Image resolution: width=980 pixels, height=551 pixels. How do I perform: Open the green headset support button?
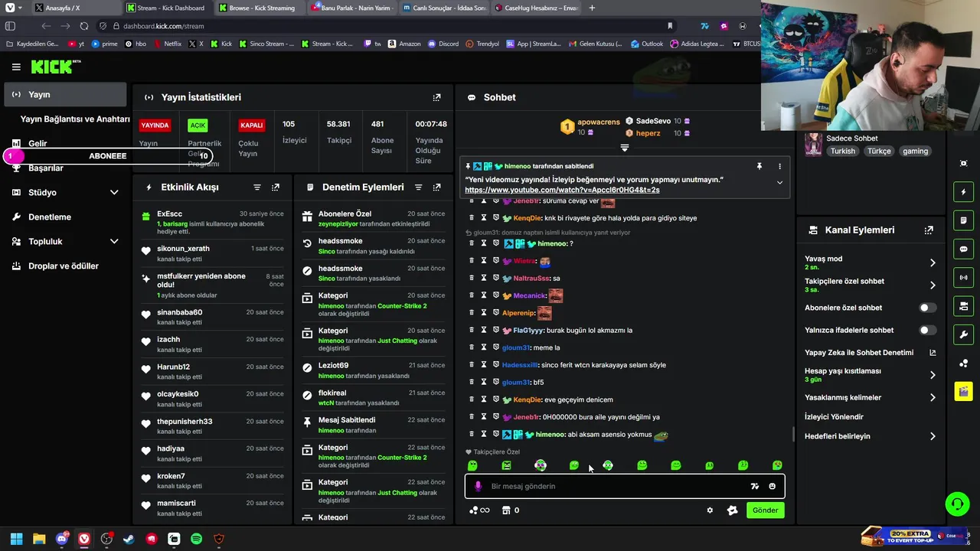click(958, 504)
